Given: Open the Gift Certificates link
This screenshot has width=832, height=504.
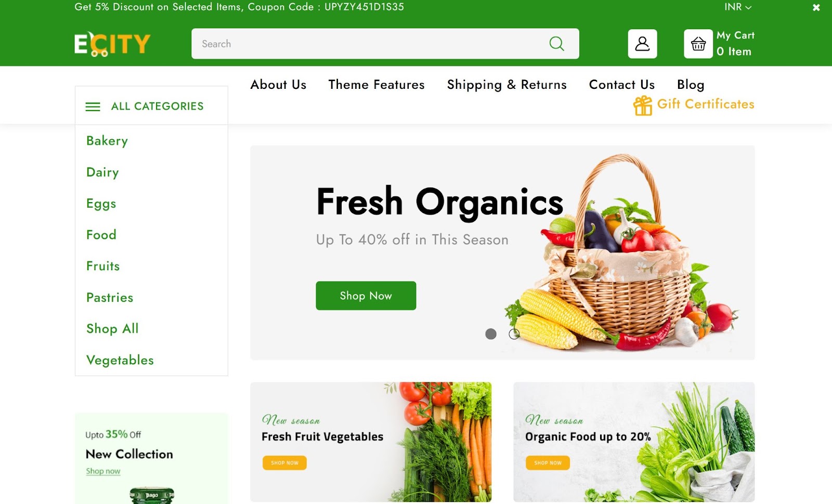Looking at the screenshot, I should (705, 104).
